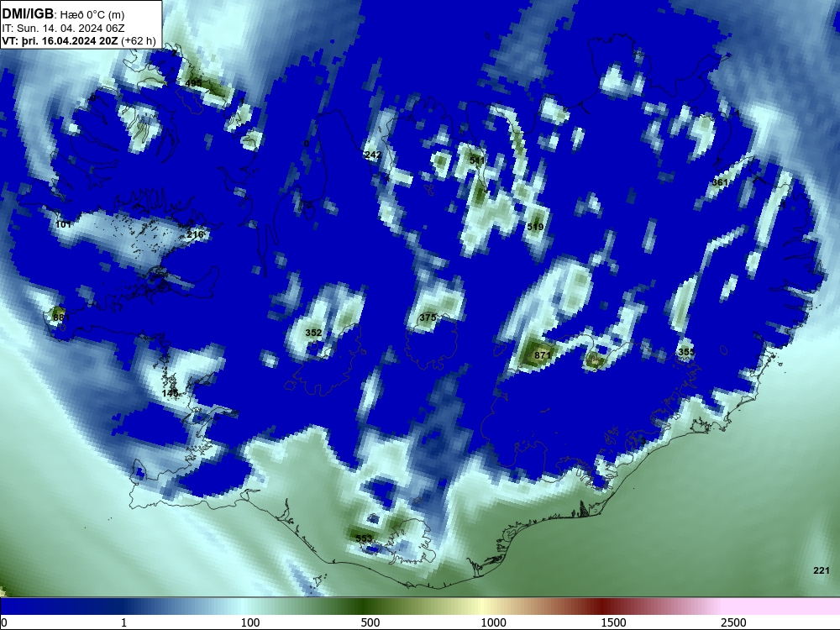Click the 'IT: Sun. 14. 04. 2024 06Z' line
840x630 pixels.
click(x=63, y=29)
